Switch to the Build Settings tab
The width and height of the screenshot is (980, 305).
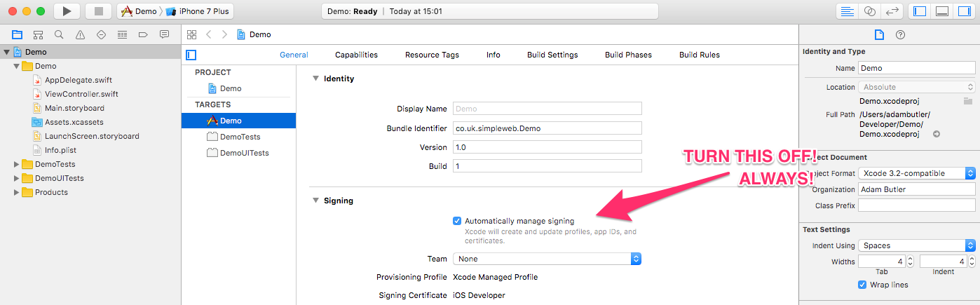click(x=552, y=55)
